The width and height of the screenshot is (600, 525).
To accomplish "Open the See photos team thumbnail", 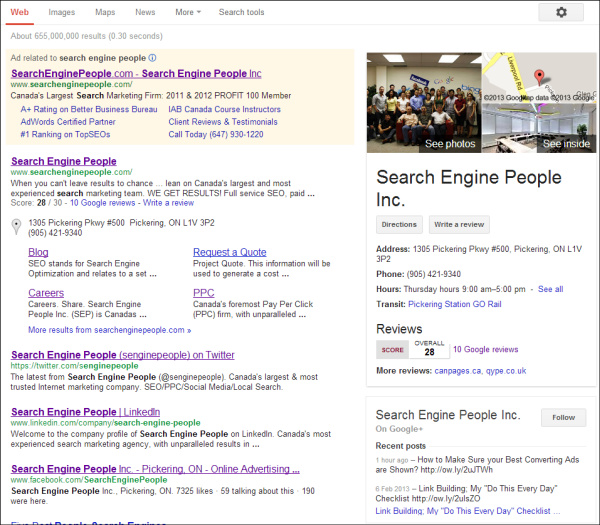I will pyautogui.click(x=424, y=102).
